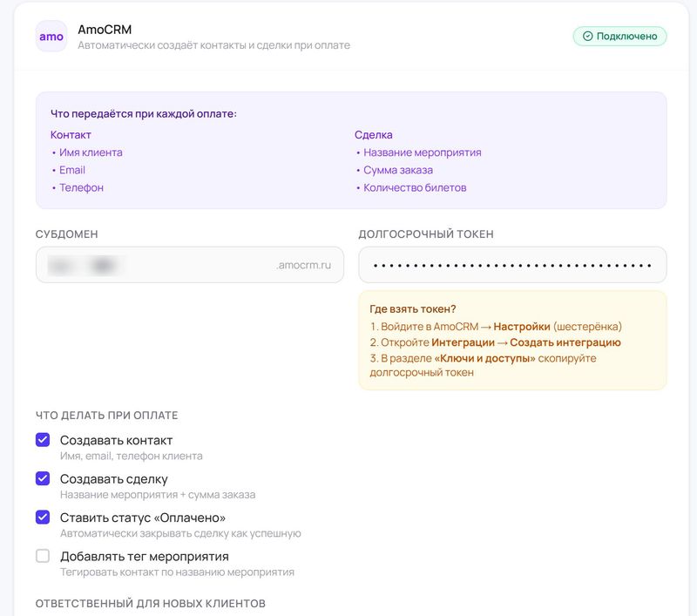Click «Сумма заказа» under Сделка

click(x=398, y=170)
